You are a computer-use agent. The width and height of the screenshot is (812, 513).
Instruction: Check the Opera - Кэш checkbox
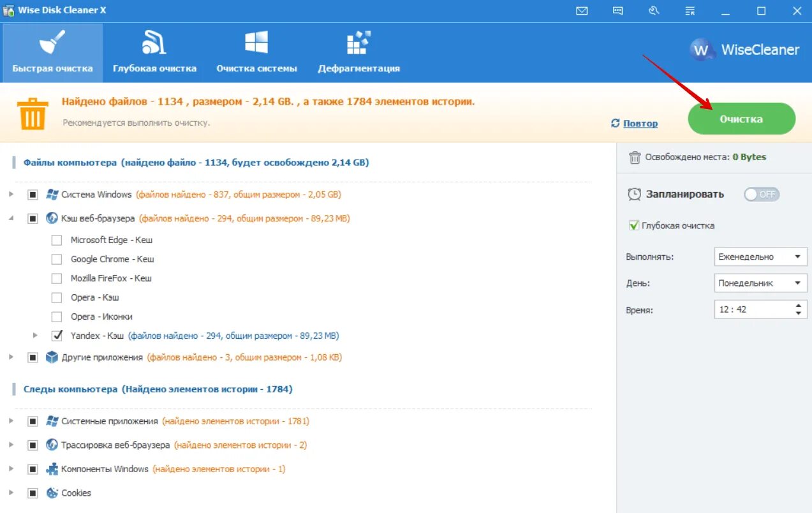tap(57, 297)
